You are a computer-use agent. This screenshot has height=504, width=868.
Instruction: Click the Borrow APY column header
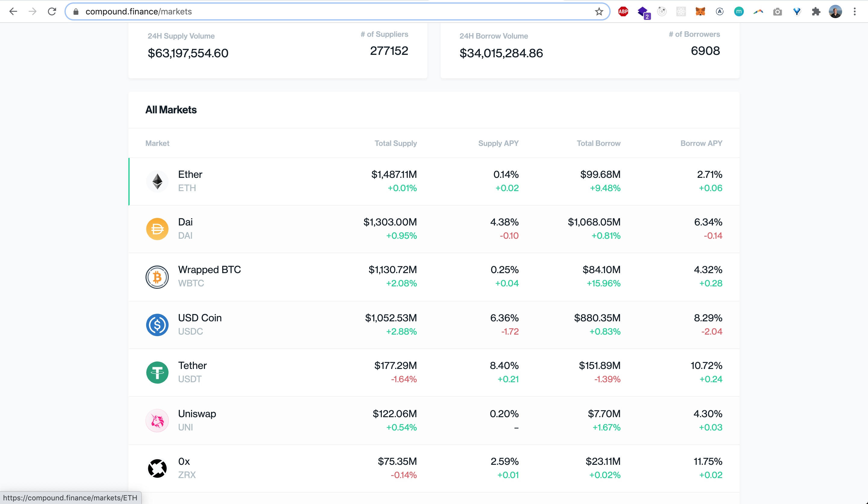point(701,143)
